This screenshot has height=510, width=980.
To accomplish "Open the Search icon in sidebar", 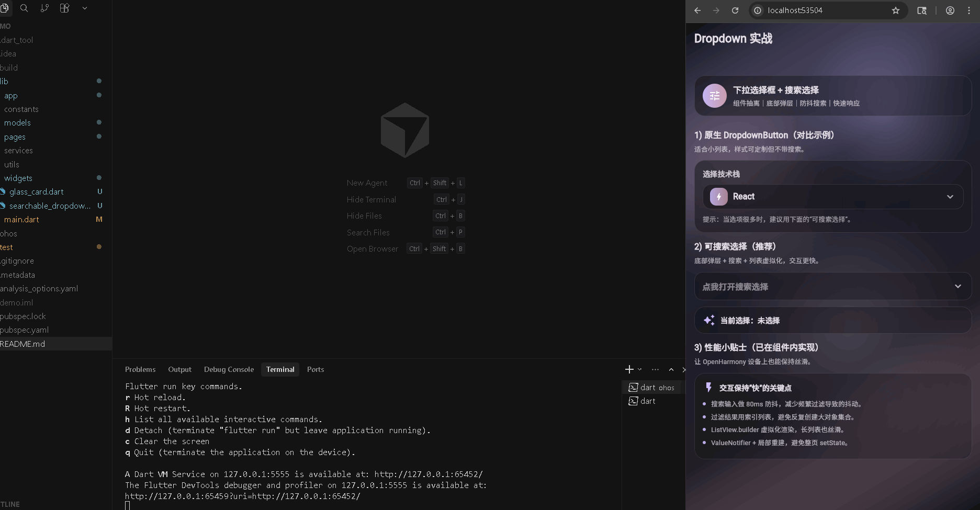I will pyautogui.click(x=24, y=8).
